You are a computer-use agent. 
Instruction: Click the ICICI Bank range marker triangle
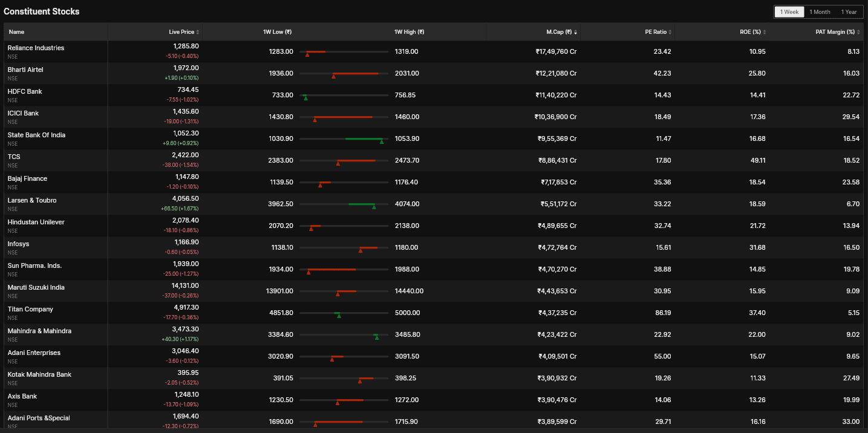(315, 120)
